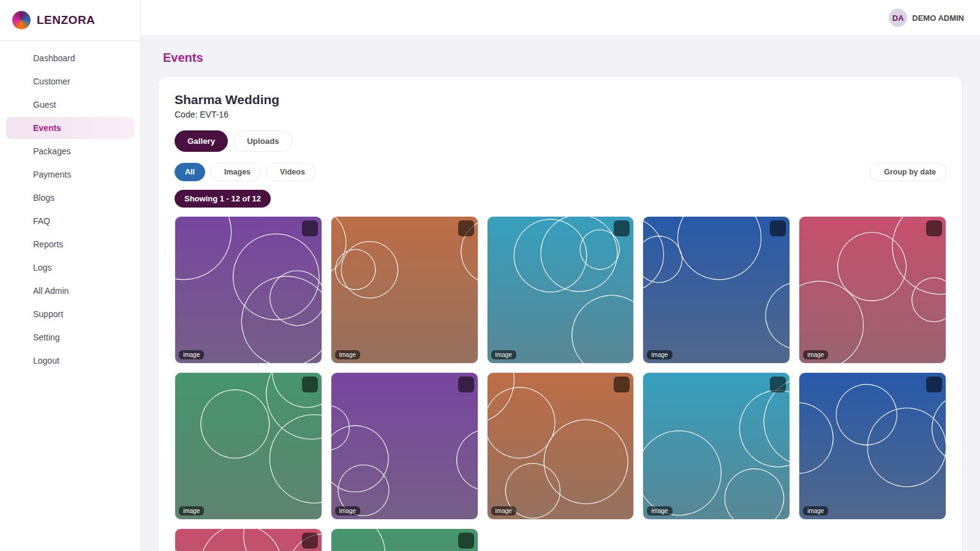Check the top-row teal image checkbox
Viewport: 980px width, 551px height.
[622, 228]
